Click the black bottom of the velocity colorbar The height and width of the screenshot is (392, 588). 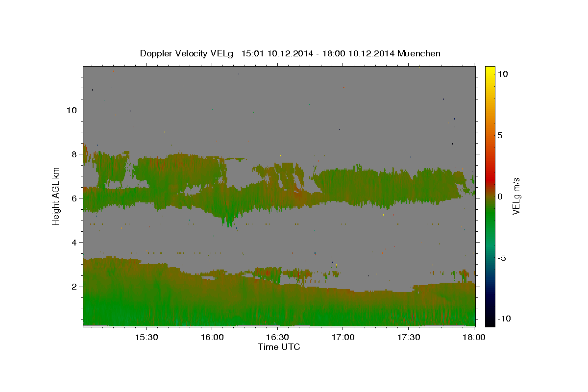pos(490,321)
